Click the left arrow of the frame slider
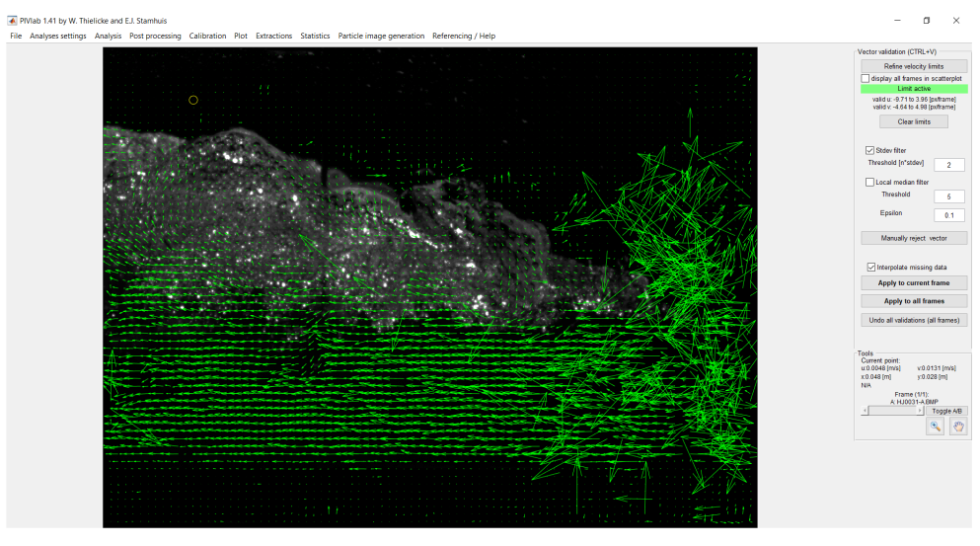980x546 pixels. (x=865, y=411)
